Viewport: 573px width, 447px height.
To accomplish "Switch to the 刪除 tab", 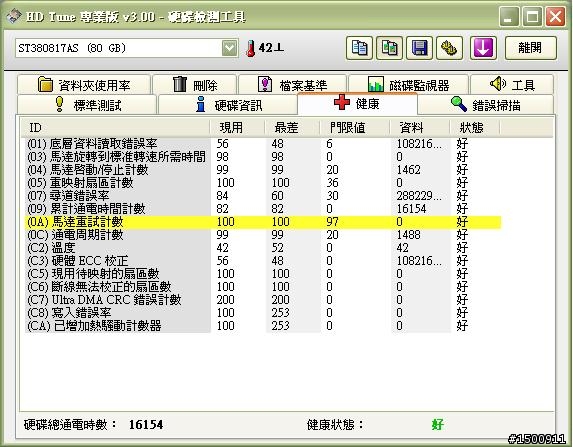I will 194,85.
